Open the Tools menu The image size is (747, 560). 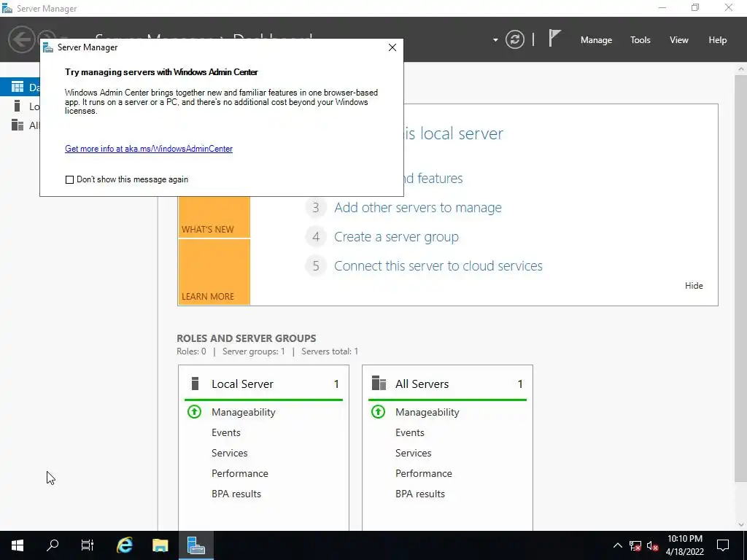[640, 40]
